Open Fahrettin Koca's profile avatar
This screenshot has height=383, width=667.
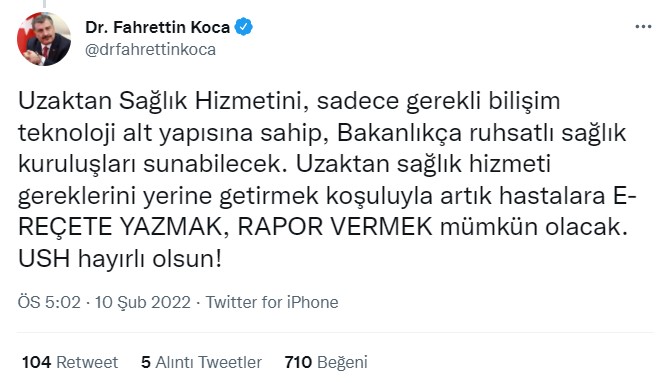point(44,39)
